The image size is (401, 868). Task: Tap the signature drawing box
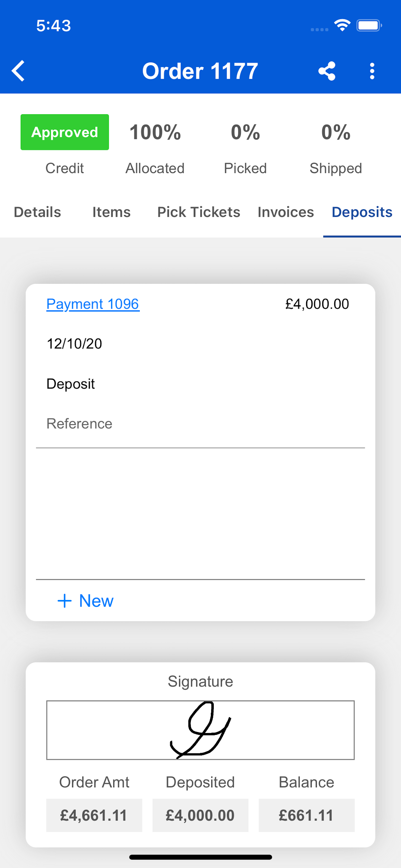point(200,730)
